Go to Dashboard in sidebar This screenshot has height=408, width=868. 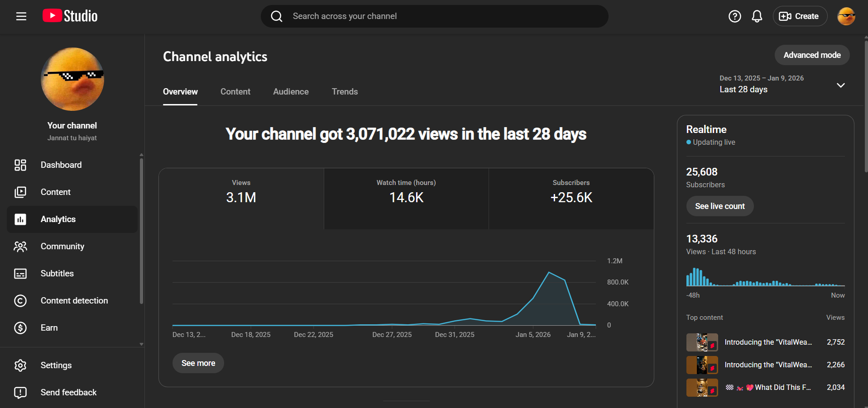[61, 165]
